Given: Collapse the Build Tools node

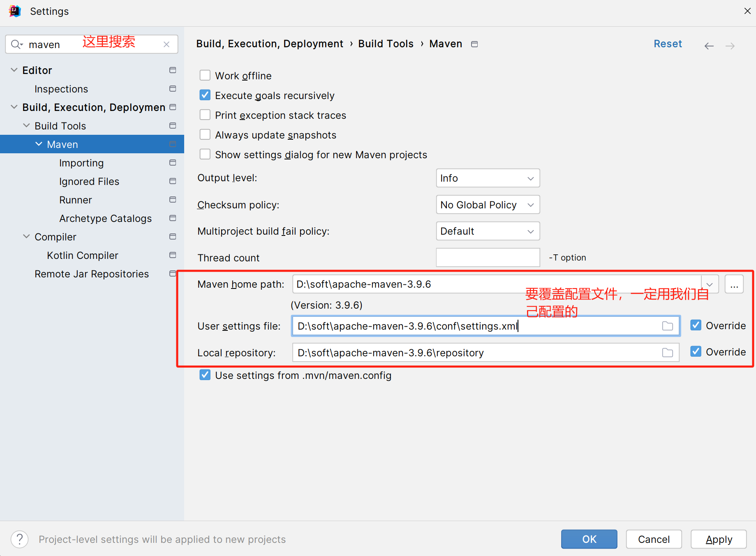Looking at the screenshot, I should coord(26,126).
